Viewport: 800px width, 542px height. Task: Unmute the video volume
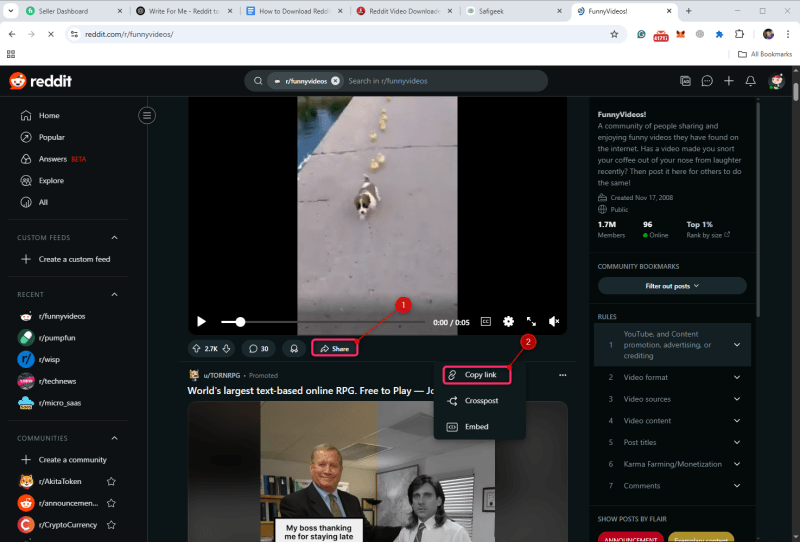coord(554,322)
